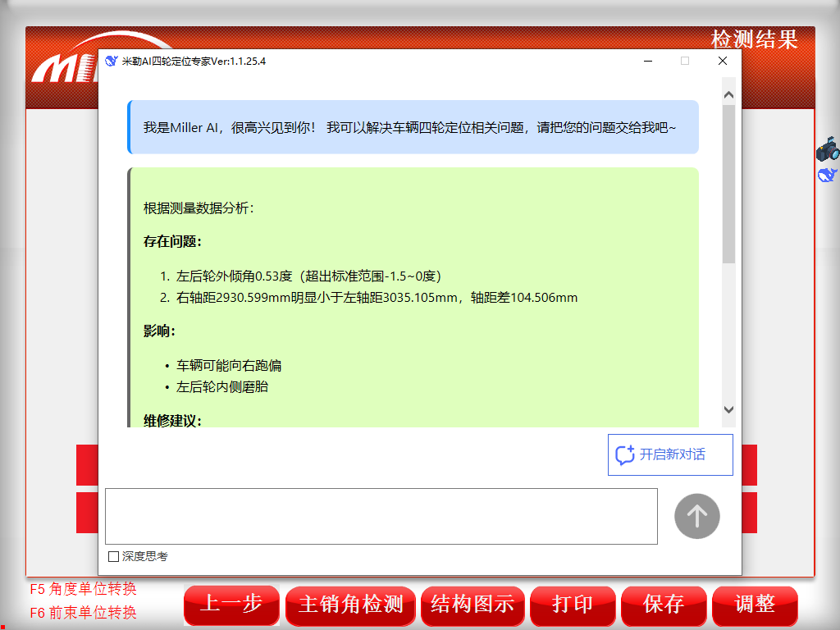Click the Miller AI title bar logo

pos(112,61)
